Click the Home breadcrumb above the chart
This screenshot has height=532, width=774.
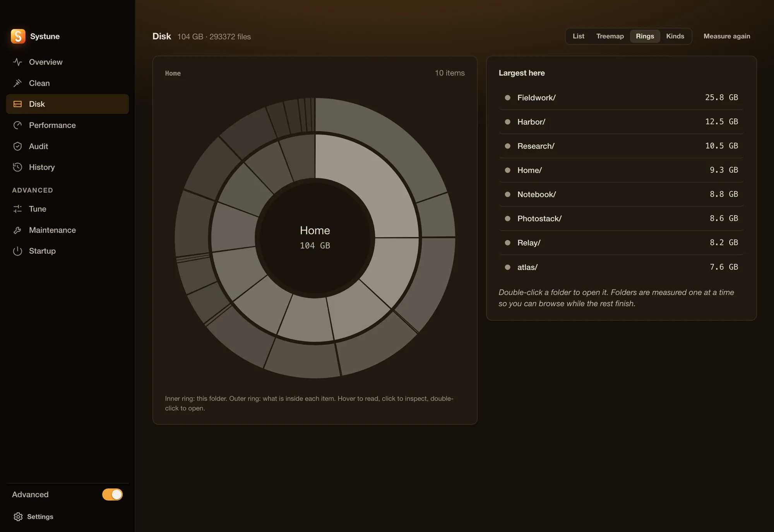[173, 73]
